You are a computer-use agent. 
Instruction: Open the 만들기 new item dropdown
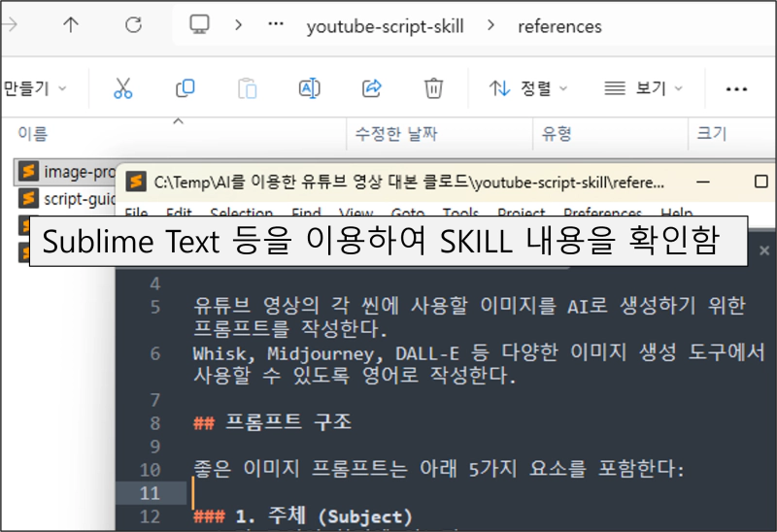click(35, 88)
